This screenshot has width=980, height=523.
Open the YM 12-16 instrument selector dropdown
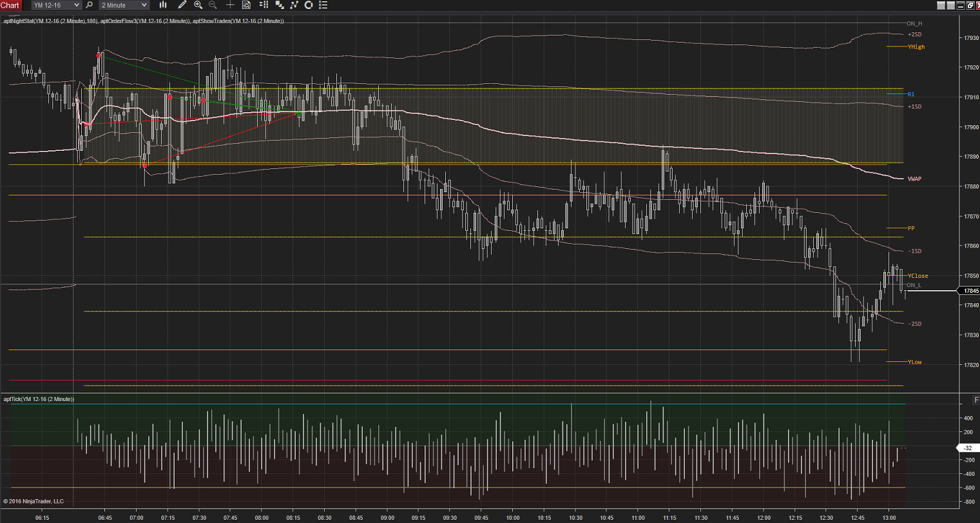pyautogui.click(x=56, y=5)
